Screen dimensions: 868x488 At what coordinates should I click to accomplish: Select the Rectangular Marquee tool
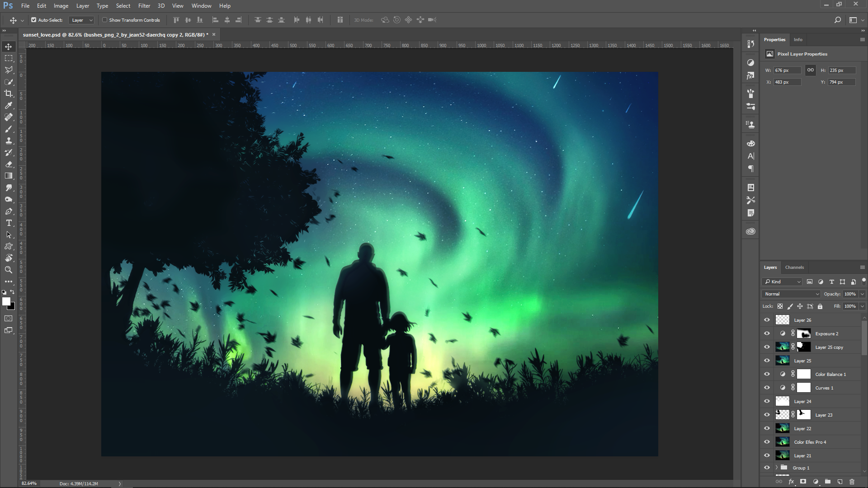point(9,58)
